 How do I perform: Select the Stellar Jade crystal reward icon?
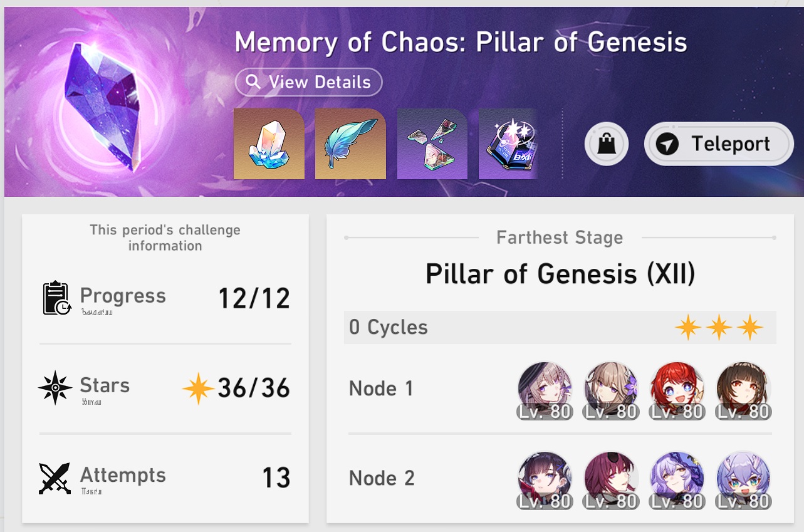click(x=269, y=144)
